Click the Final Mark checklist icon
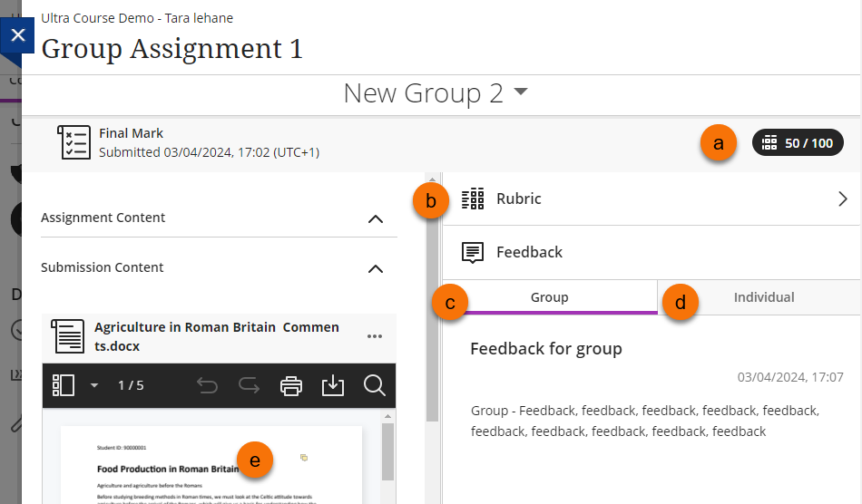This screenshot has height=504, width=862. tap(73, 142)
